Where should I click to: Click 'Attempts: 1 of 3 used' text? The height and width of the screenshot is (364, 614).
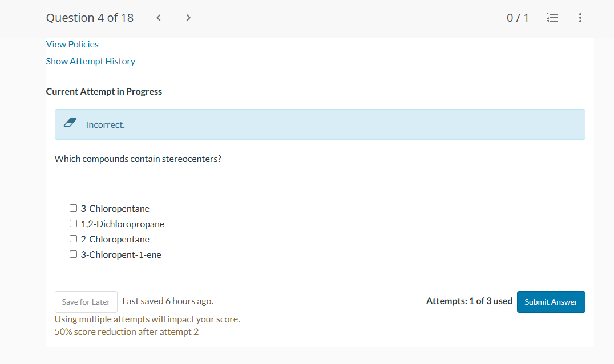(469, 301)
